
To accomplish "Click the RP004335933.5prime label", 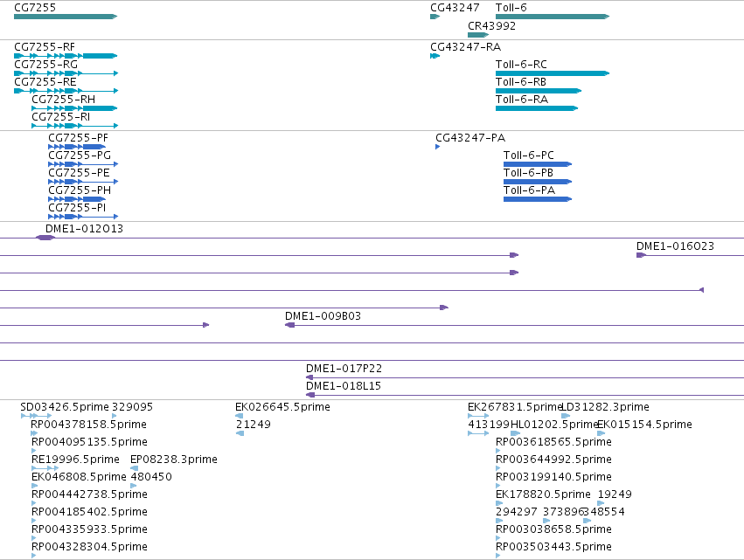I will click(x=89, y=529).
